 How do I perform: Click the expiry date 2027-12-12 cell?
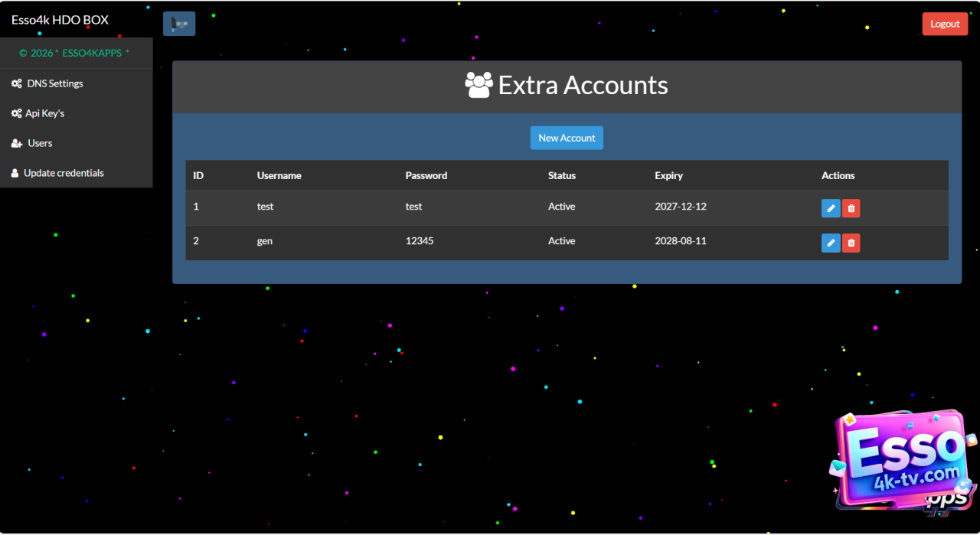click(680, 207)
